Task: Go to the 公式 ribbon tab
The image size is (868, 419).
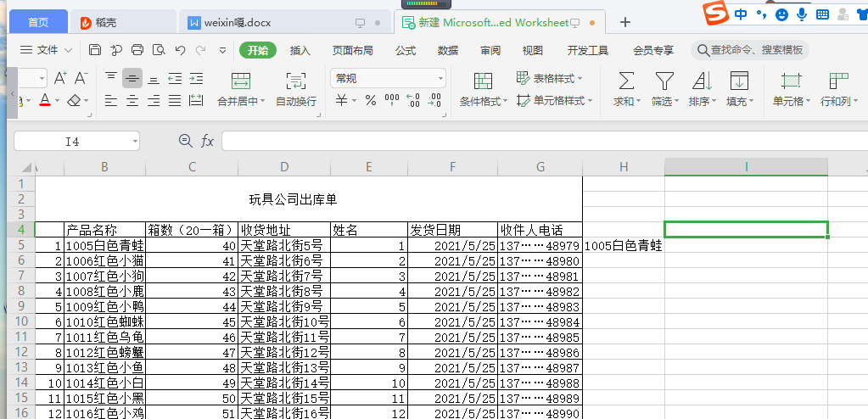Action: click(x=406, y=50)
